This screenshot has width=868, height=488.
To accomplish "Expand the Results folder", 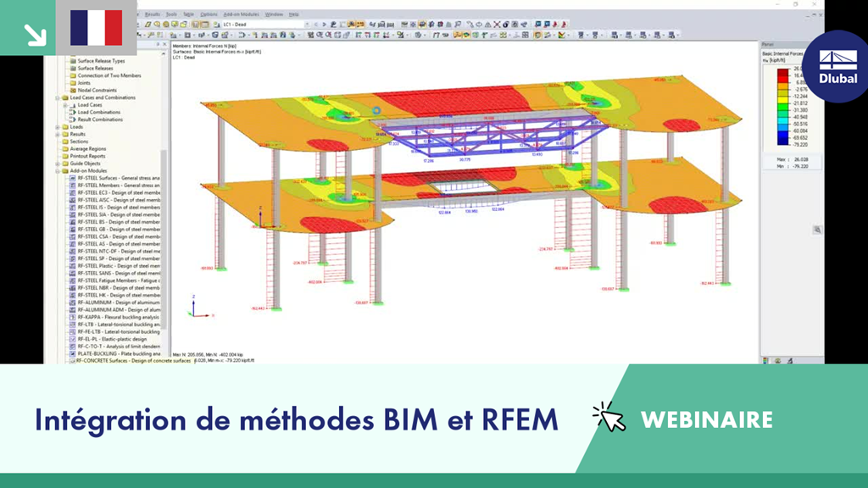I will point(58,134).
